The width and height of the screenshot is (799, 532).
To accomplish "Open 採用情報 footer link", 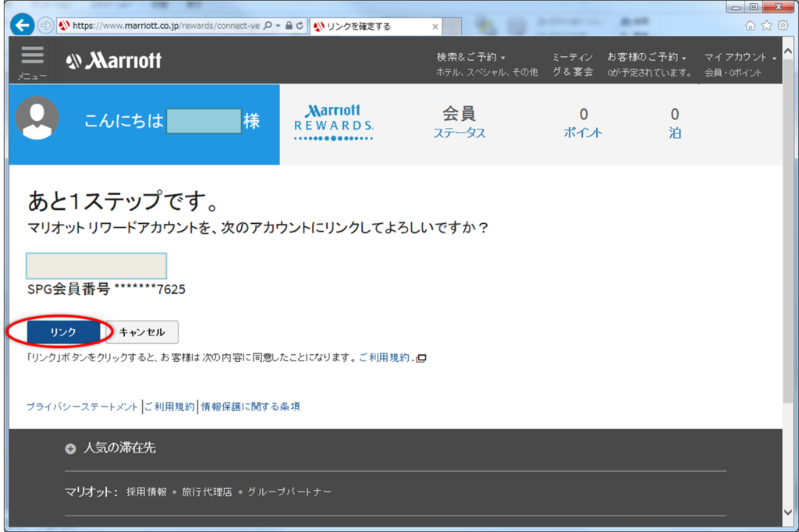I will [146, 491].
